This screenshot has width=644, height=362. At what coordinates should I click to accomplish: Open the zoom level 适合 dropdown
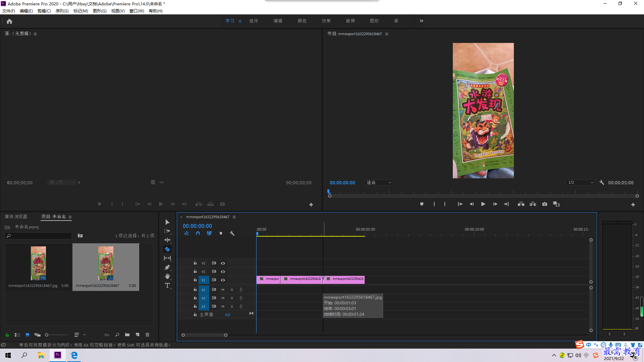tap(378, 183)
